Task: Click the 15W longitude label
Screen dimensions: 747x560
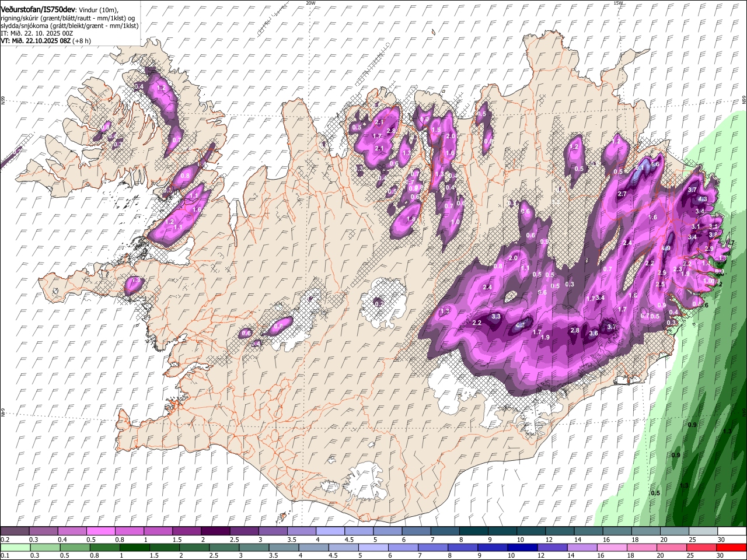Action: (618, 3)
